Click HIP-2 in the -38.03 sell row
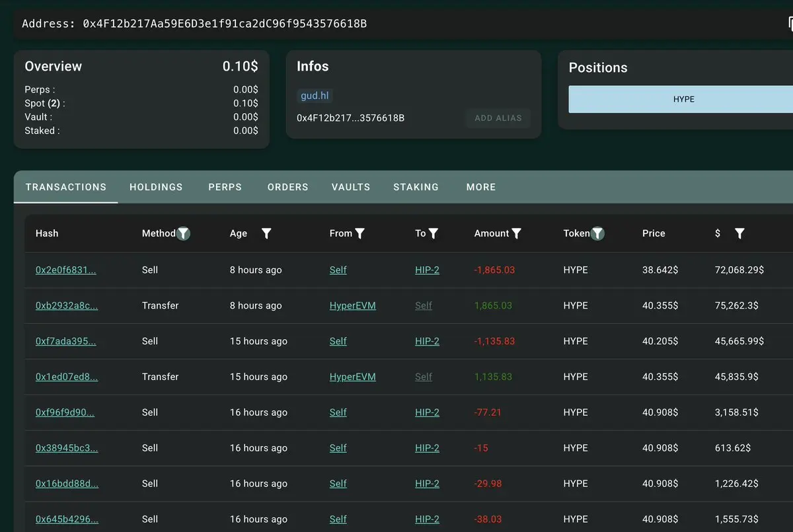This screenshot has height=532, width=793. pyautogui.click(x=427, y=519)
